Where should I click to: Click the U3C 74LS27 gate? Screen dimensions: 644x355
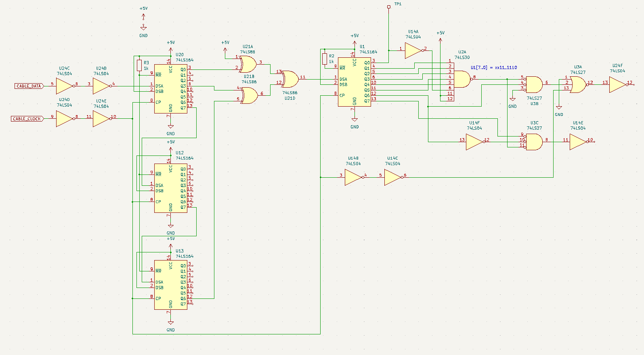tap(534, 142)
